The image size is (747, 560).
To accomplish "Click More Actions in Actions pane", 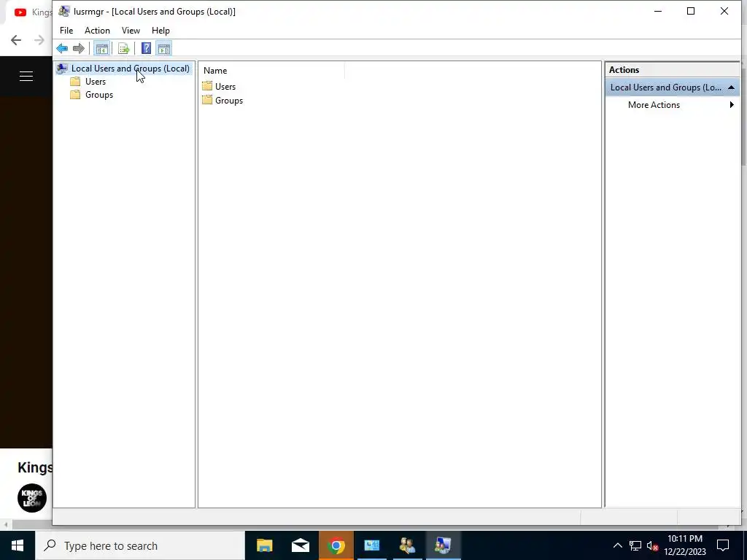I will pyautogui.click(x=654, y=105).
